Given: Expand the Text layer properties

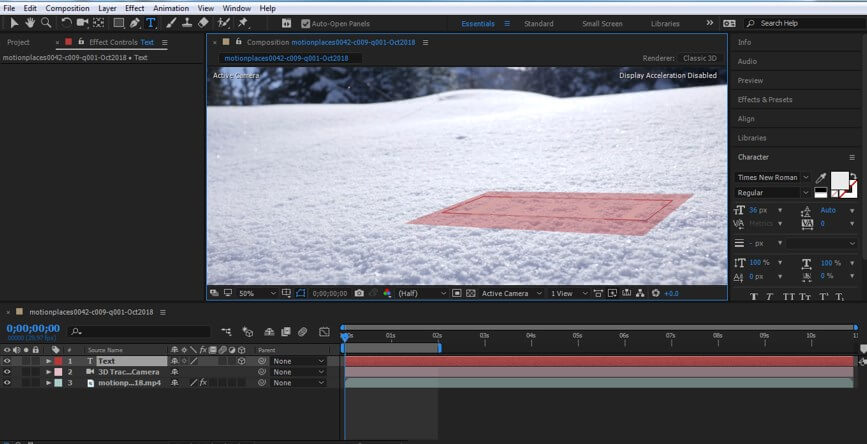Looking at the screenshot, I should [48, 361].
